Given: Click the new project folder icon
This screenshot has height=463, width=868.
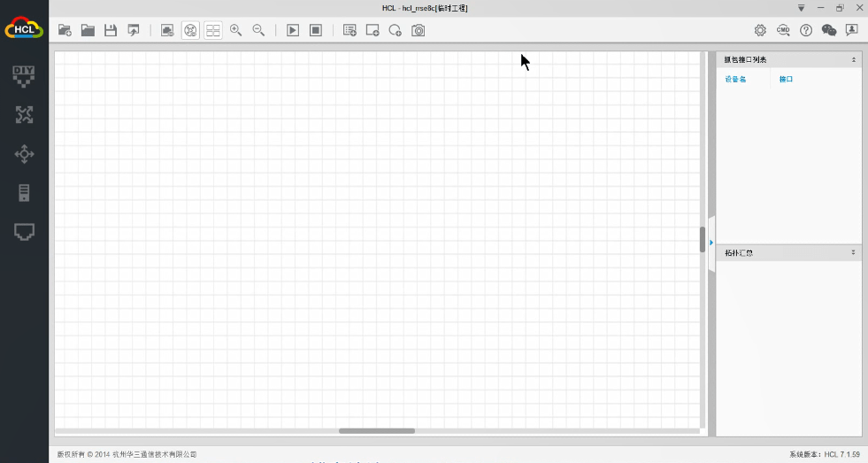Looking at the screenshot, I should point(65,30).
